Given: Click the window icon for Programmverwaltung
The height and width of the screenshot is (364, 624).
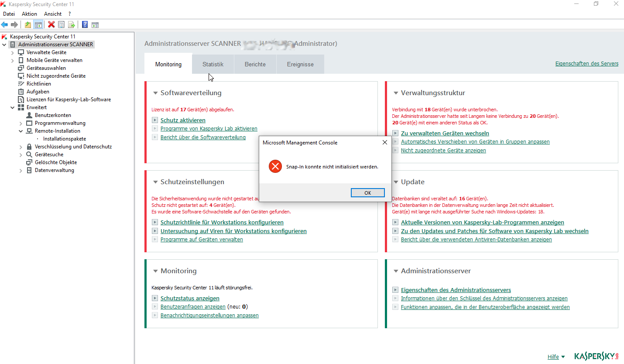Looking at the screenshot, I should [29, 123].
